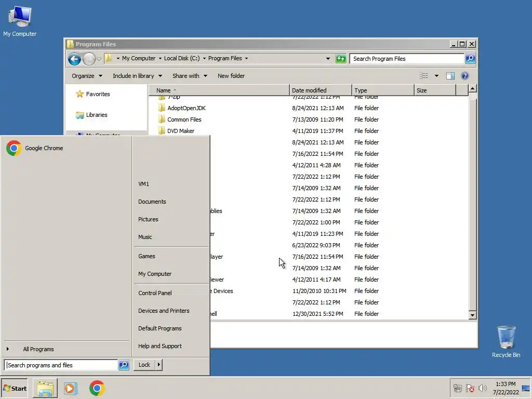Open Pictures from Start menu
The width and height of the screenshot is (532, 399).
pos(148,219)
